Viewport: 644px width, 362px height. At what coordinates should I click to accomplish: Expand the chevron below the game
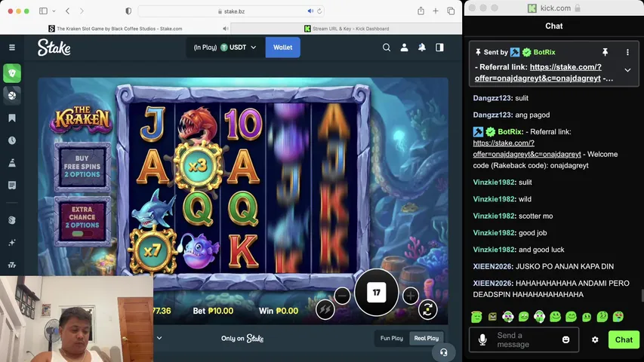tap(159, 338)
